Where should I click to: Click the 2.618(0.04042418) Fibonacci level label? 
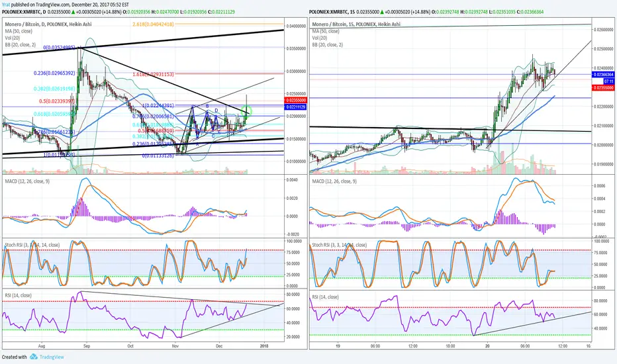[153, 24]
